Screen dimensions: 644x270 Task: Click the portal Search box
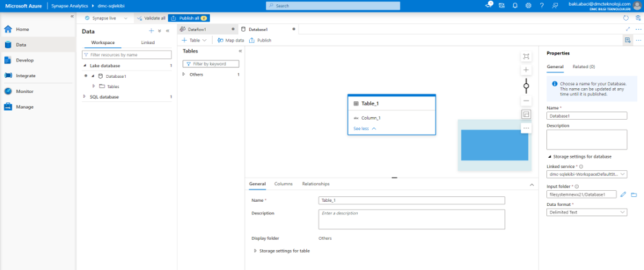(333, 6)
